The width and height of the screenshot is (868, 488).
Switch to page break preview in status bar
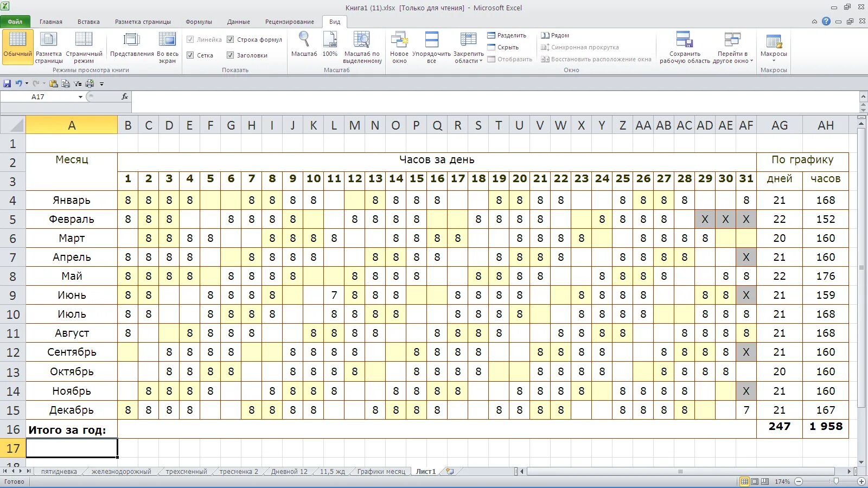tap(765, 481)
